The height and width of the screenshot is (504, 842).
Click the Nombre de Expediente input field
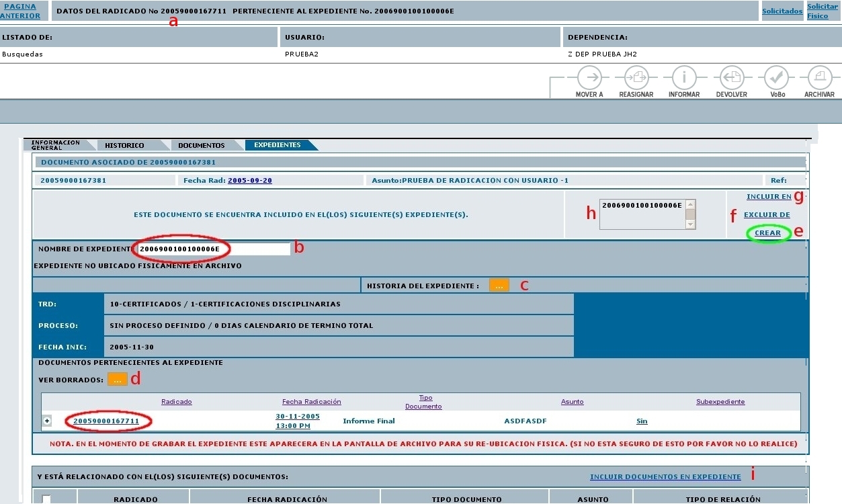pyautogui.click(x=213, y=249)
